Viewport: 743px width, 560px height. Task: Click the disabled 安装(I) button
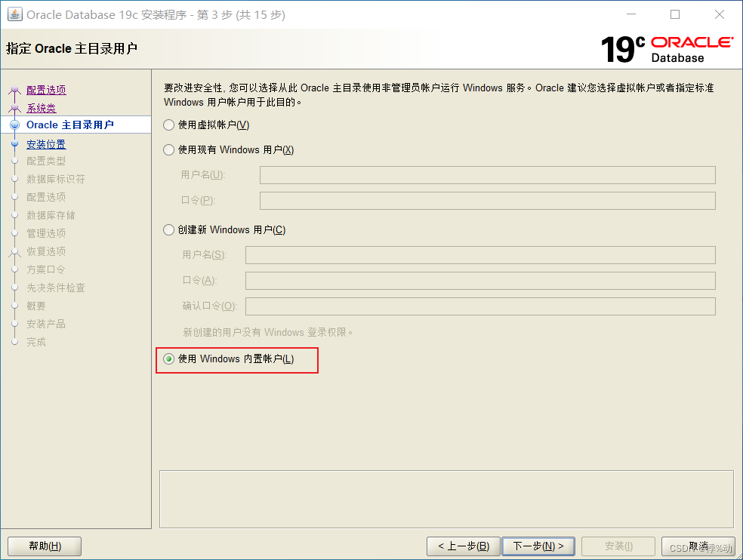click(618, 546)
